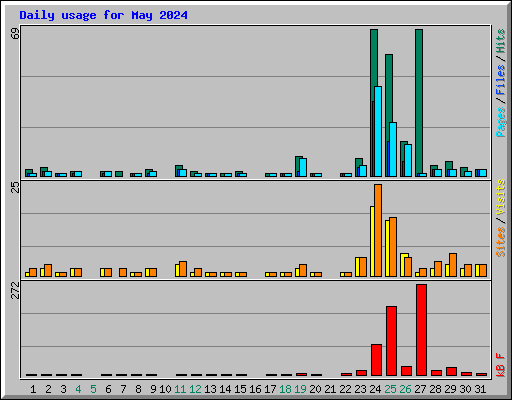Click the cyan pages bar for day 25
The height and width of the screenshot is (400, 512).
pyautogui.click(x=393, y=149)
